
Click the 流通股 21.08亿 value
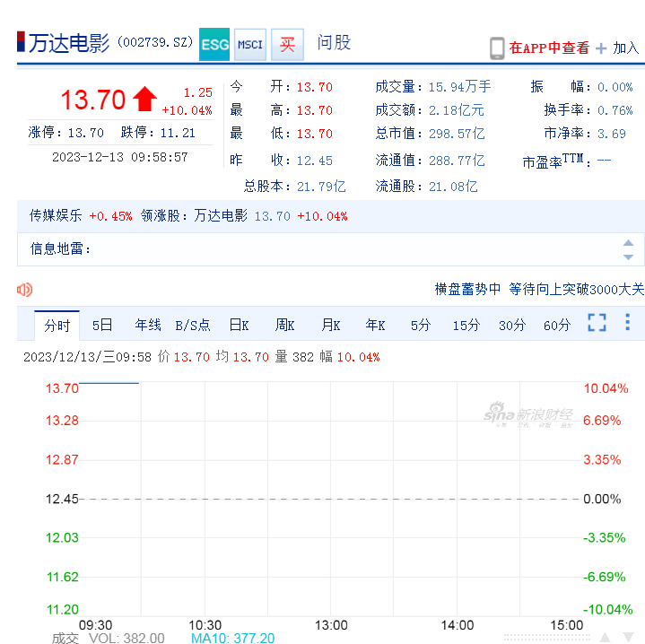point(453,187)
